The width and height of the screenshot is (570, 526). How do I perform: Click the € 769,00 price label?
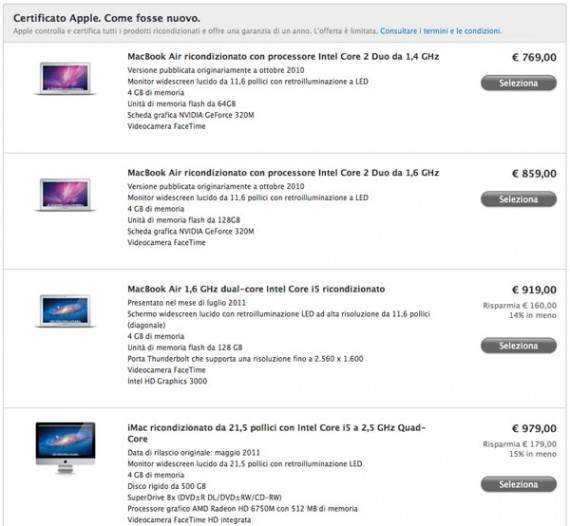coord(534,57)
